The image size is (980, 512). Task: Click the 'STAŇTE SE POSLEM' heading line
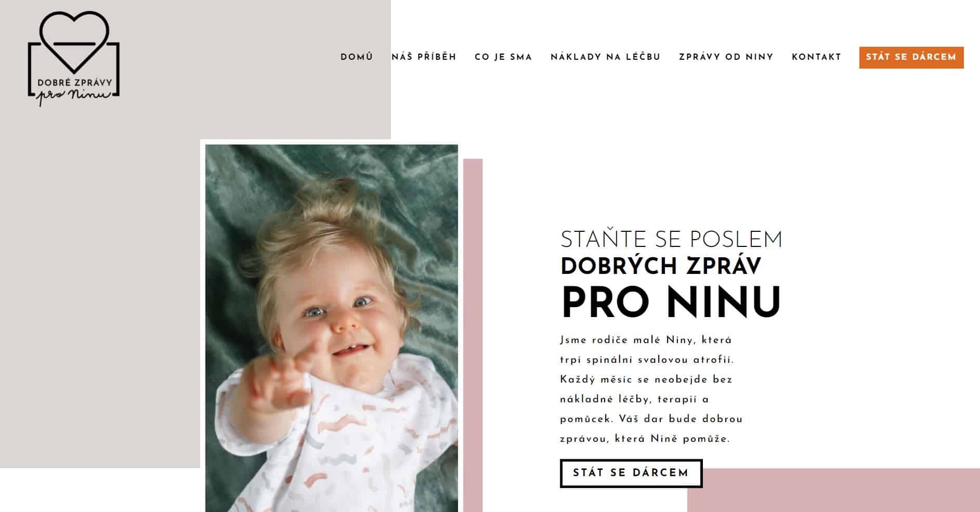pyautogui.click(x=671, y=240)
